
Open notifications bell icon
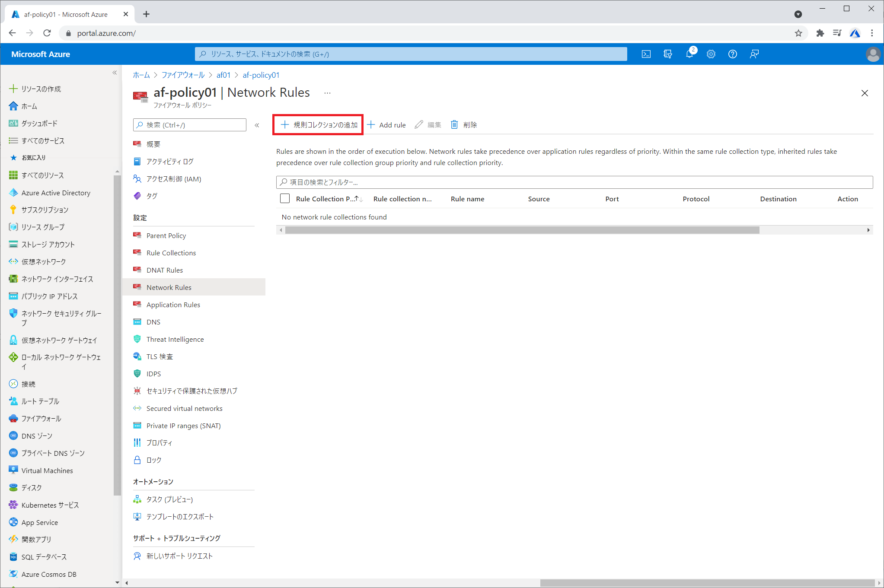pos(689,54)
